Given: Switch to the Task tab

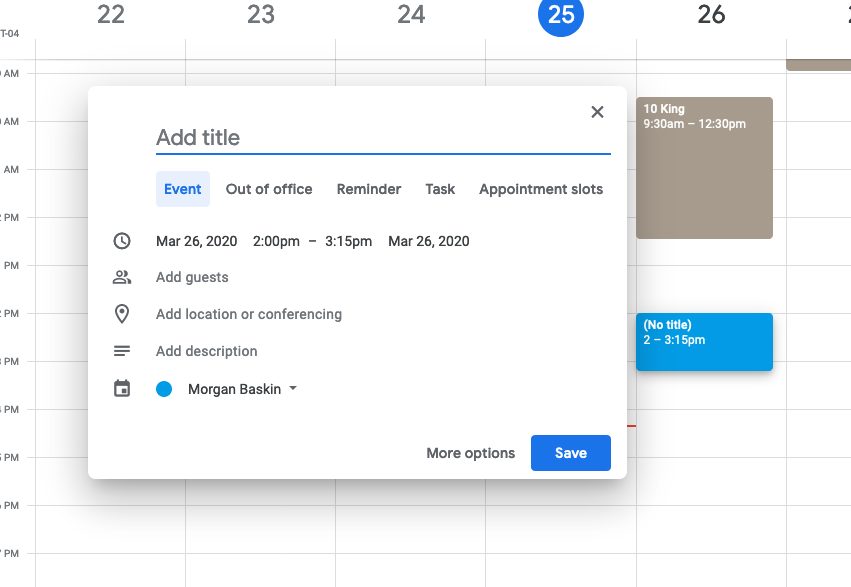Looking at the screenshot, I should [x=440, y=189].
